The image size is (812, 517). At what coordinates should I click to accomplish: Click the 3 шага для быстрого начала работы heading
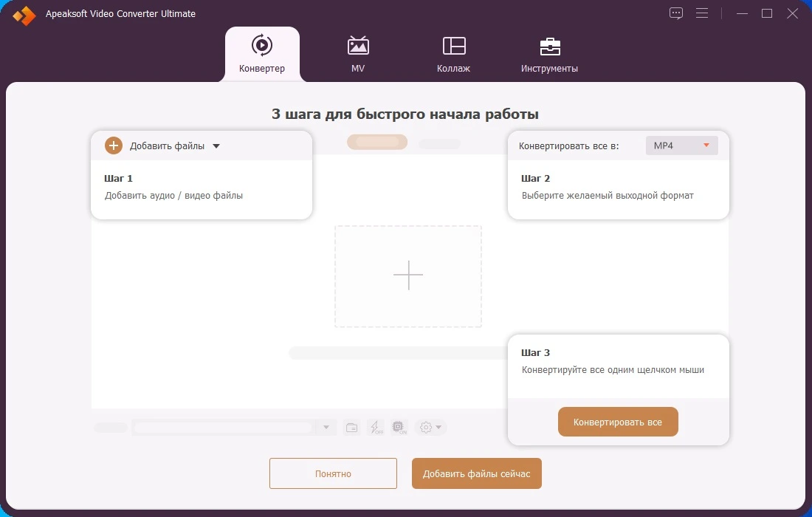click(405, 114)
